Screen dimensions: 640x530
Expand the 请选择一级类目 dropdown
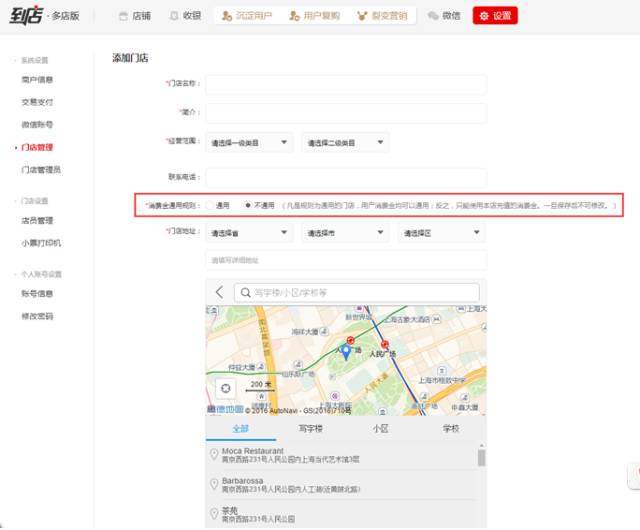[x=249, y=143]
